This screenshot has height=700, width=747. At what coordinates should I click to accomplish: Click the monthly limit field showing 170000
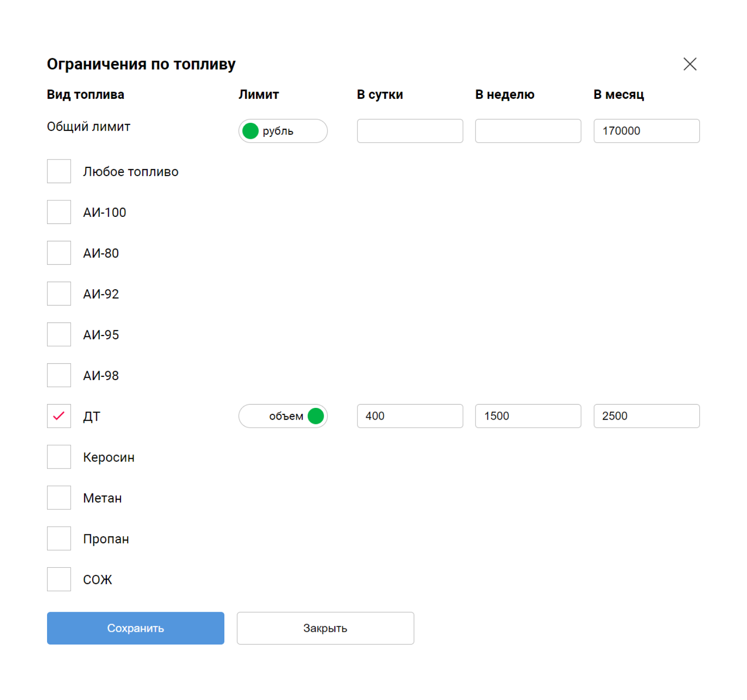[646, 131]
